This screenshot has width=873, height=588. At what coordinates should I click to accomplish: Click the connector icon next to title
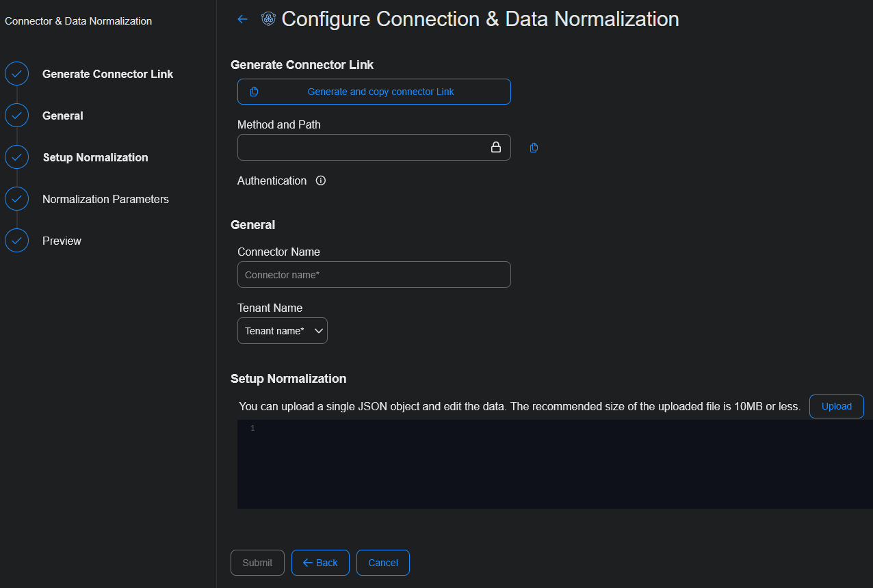[x=268, y=19]
